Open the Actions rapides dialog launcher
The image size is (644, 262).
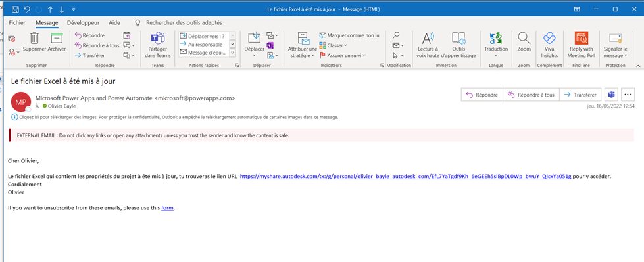point(237,65)
